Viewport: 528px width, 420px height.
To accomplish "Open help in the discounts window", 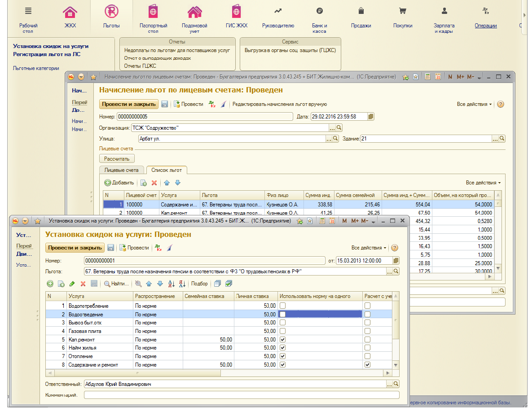I will point(395,248).
